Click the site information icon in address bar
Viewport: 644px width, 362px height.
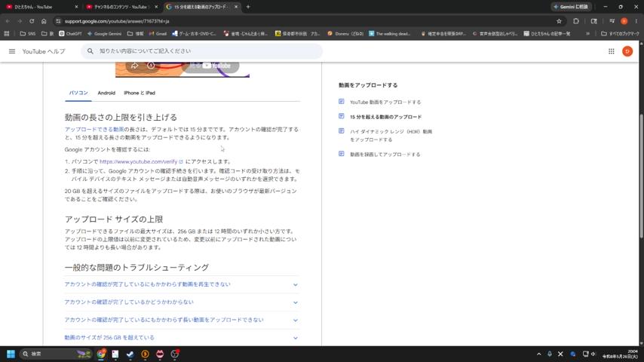[58, 21]
